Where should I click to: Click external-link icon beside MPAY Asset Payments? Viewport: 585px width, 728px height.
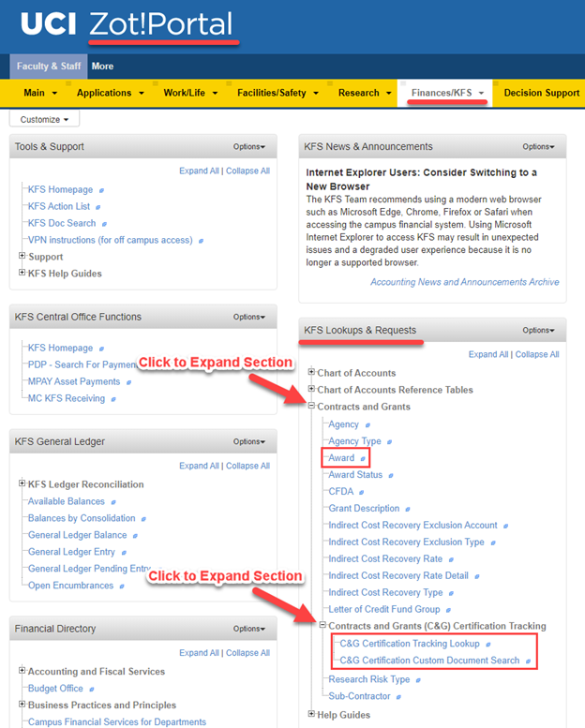[128, 382]
